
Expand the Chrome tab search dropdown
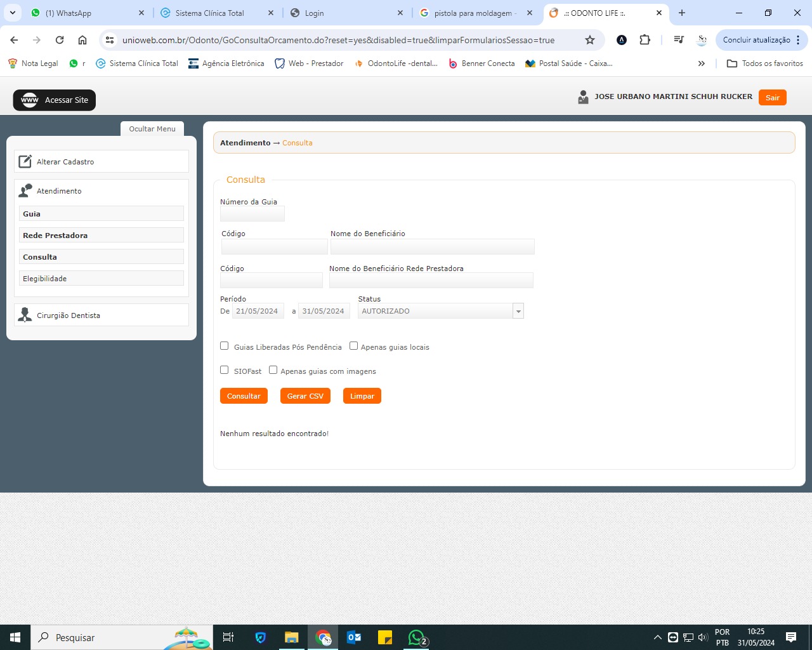(x=12, y=13)
